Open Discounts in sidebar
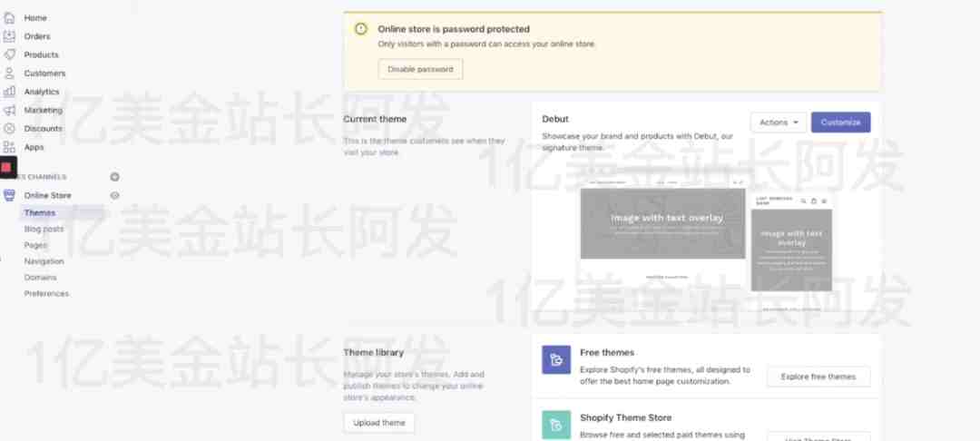The height and width of the screenshot is (441, 980). click(x=44, y=128)
